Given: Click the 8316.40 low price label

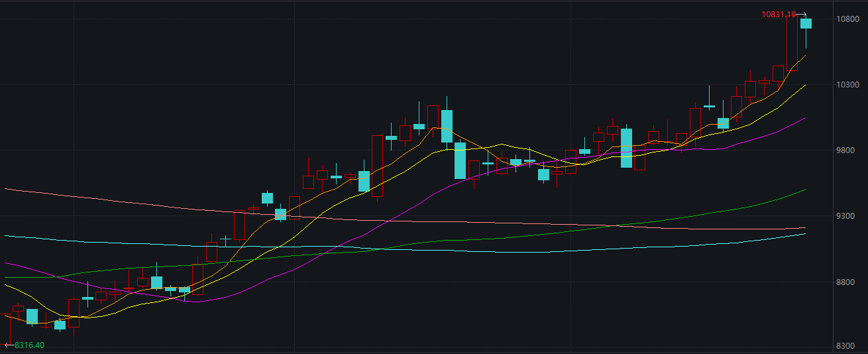Looking at the screenshot, I should pyautogui.click(x=30, y=345).
